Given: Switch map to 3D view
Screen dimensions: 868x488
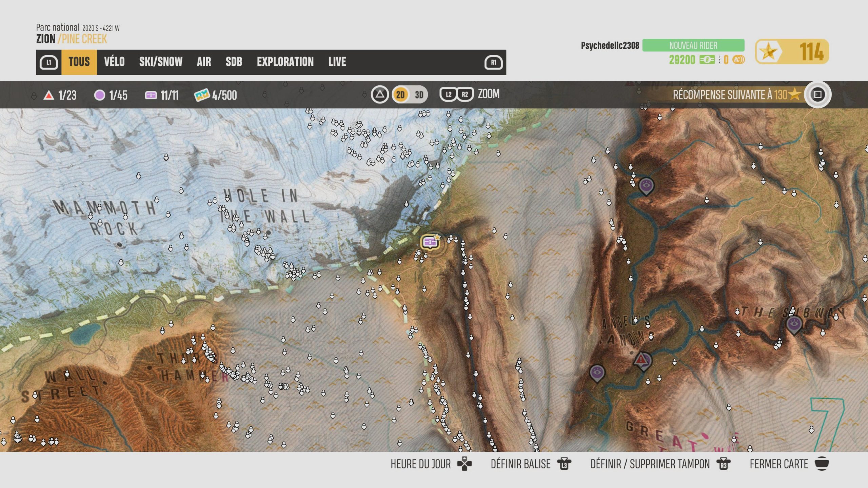Looking at the screenshot, I should pyautogui.click(x=419, y=95).
